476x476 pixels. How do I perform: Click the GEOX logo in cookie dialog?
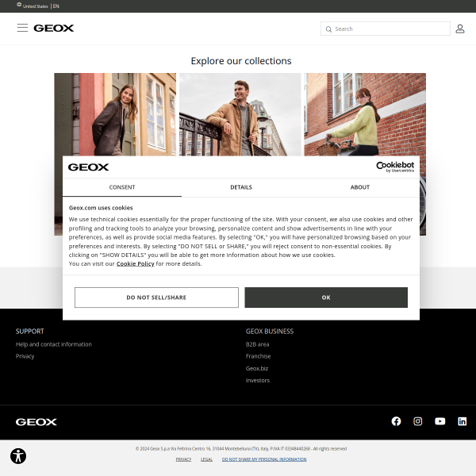click(x=88, y=167)
